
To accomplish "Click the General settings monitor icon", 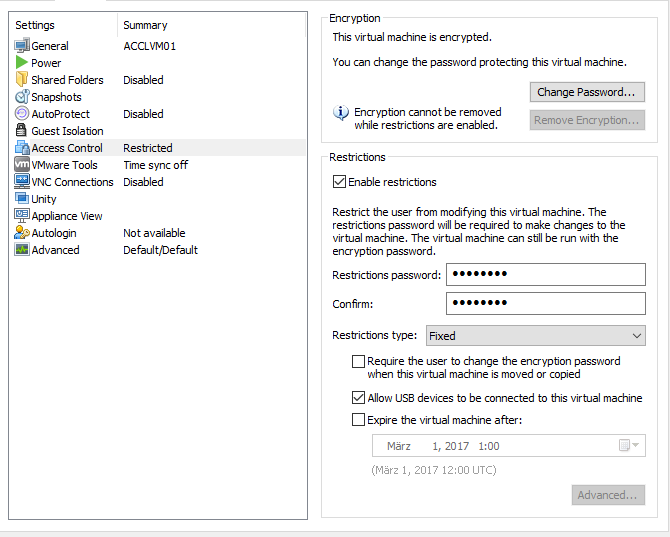I will pyautogui.click(x=22, y=46).
